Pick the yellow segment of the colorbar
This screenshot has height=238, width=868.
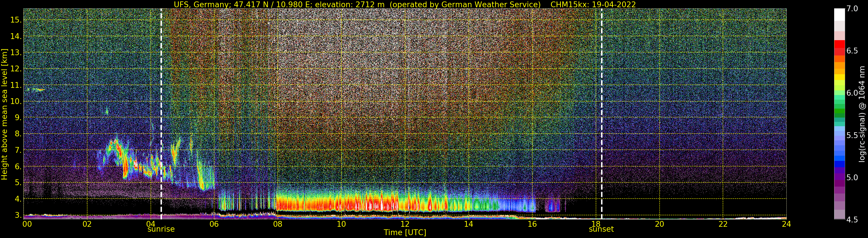pyautogui.click(x=839, y=77)
